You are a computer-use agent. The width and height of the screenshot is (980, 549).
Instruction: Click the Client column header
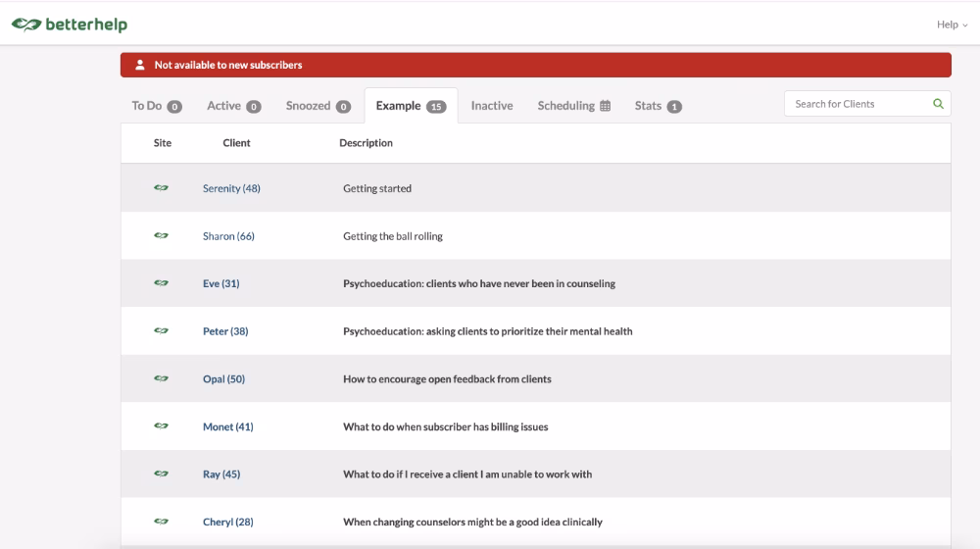click(x=236, y=142)
